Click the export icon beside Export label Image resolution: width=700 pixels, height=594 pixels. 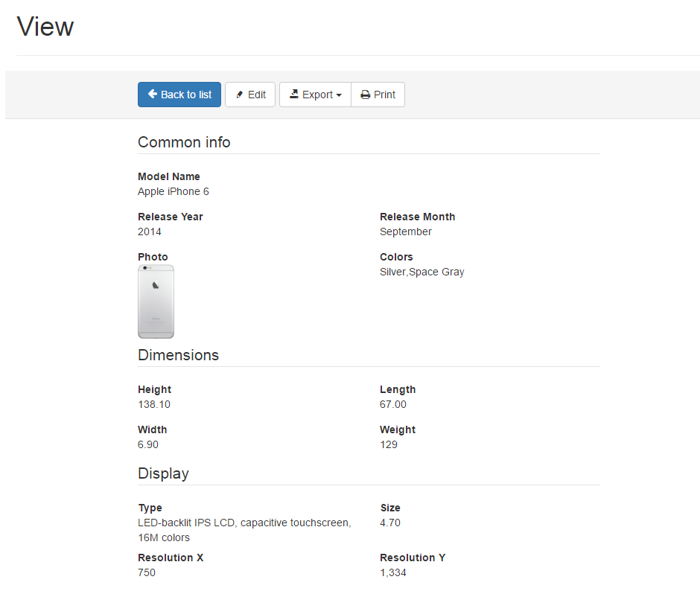point(294,95)
